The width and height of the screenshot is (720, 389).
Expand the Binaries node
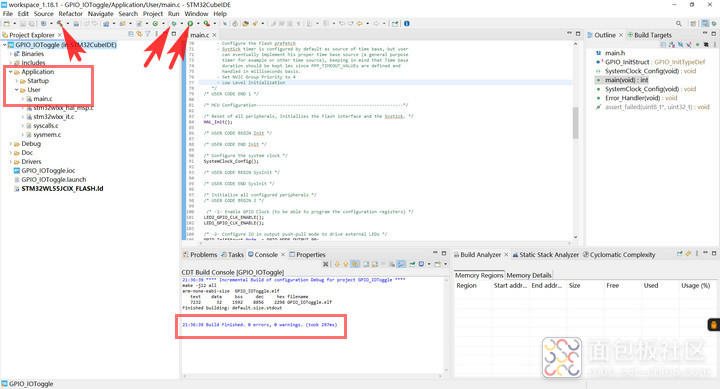pyautogui.click(x=11, y=54)
